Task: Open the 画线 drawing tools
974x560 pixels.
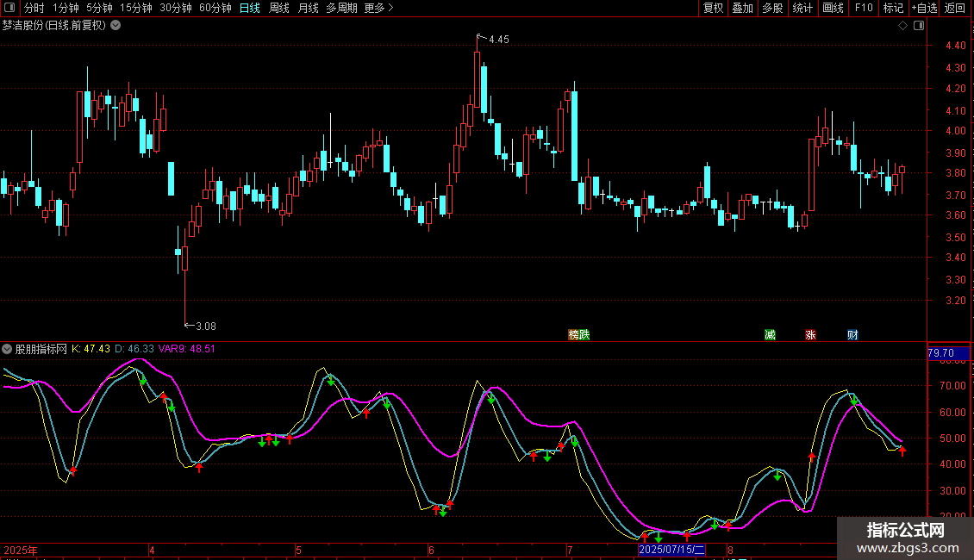Action: pos(833,9)
